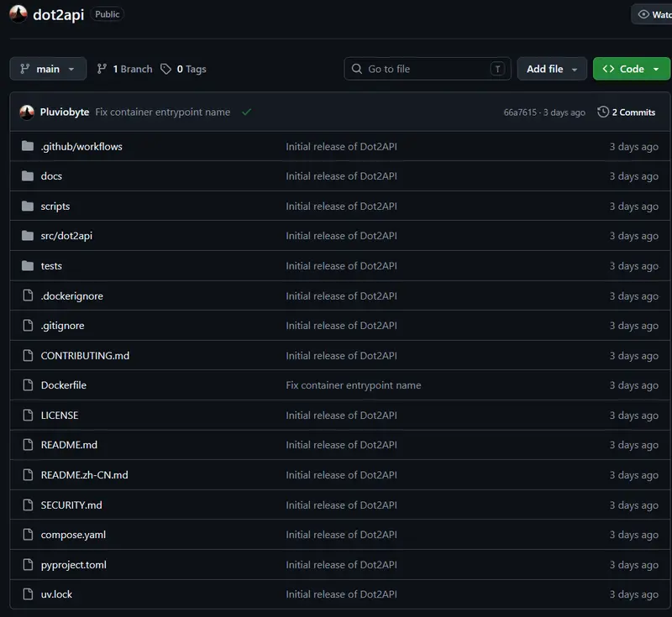Click the file icon for LICENSE
672x617 pixels.
28,415
